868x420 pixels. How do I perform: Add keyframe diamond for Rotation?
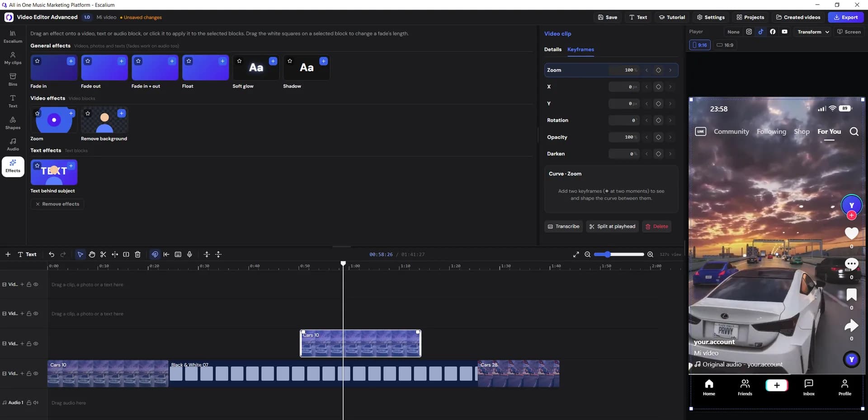coord(658,120)
